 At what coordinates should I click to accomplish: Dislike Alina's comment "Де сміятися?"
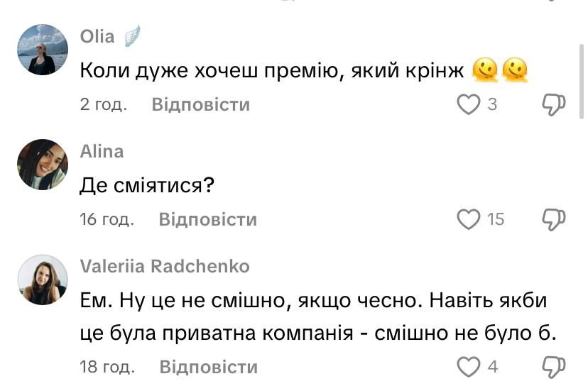click(554, 220)
